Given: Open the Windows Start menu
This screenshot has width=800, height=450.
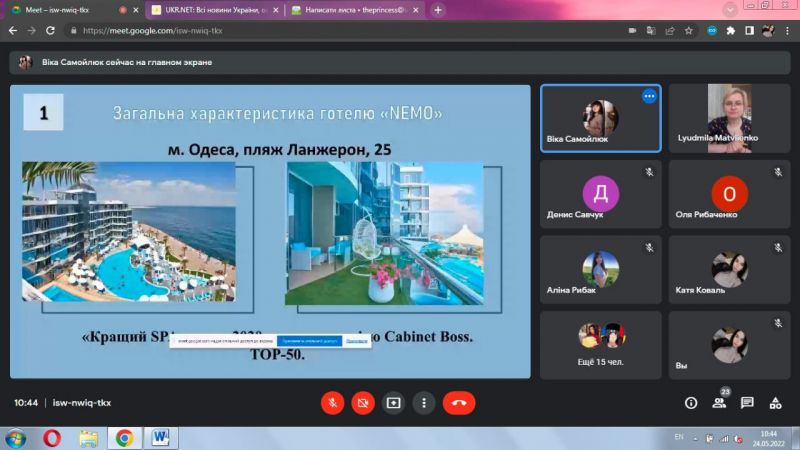Looking at the screenshot, I should (15, 439).
